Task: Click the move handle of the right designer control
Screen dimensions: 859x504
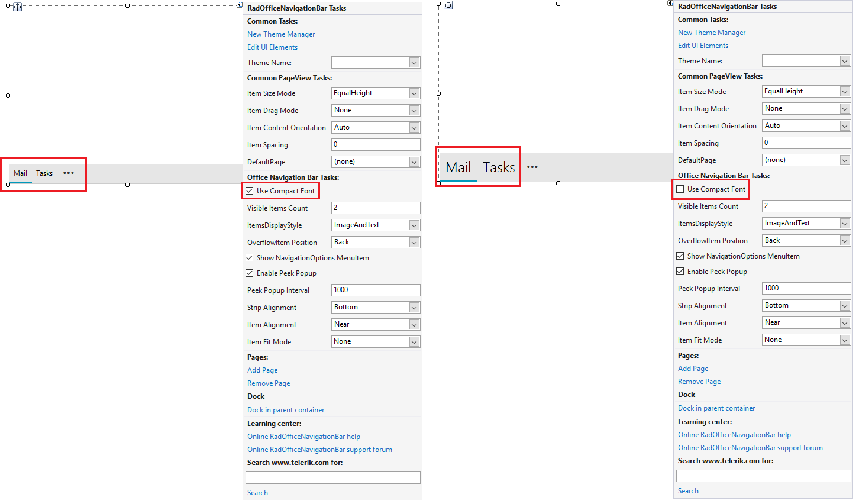Action: [x=448, y=5]
